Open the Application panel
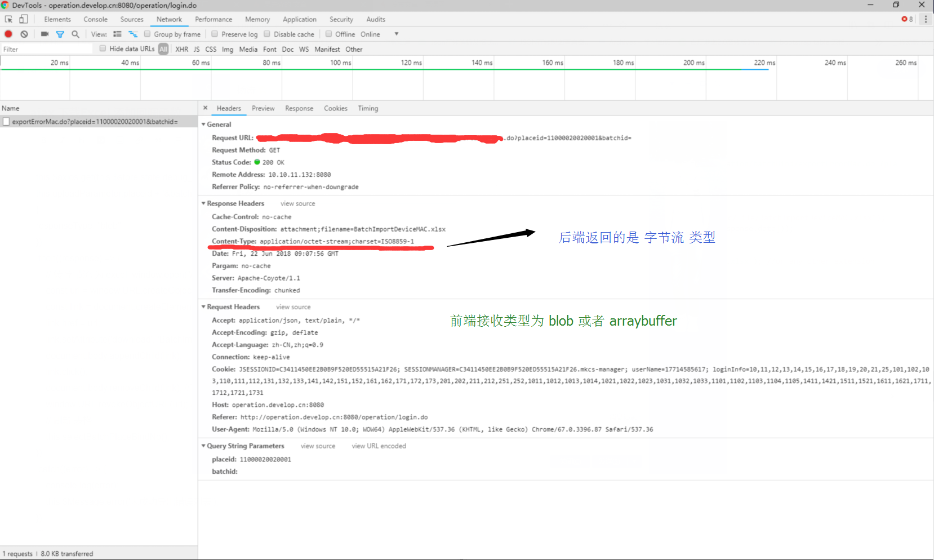This screenshot has height=560, width=934. [300, 19]
